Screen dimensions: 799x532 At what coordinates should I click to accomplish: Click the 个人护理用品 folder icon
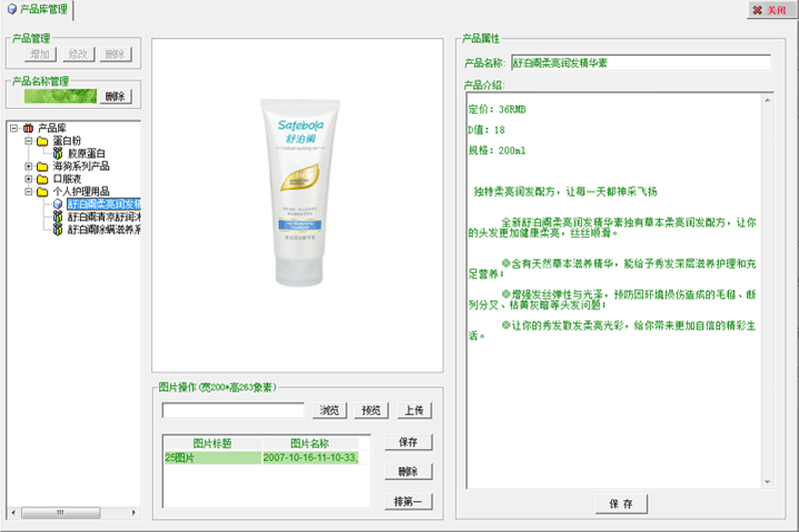(42, 192)
